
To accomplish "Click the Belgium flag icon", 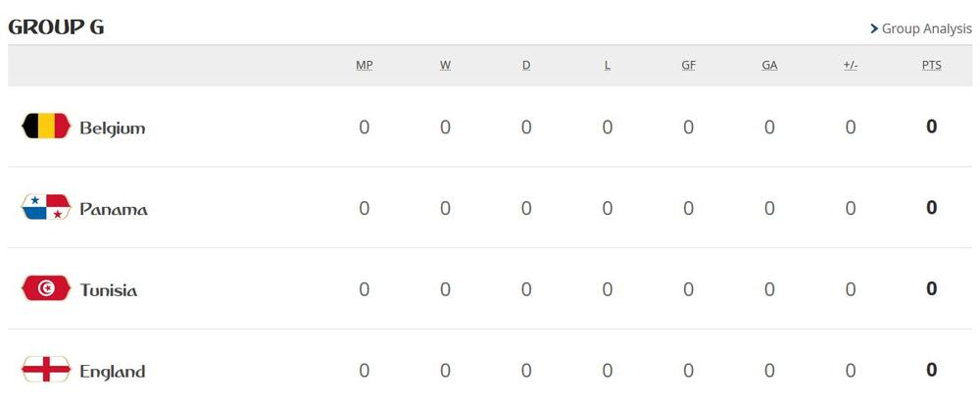I will click(x=45, y=126).
